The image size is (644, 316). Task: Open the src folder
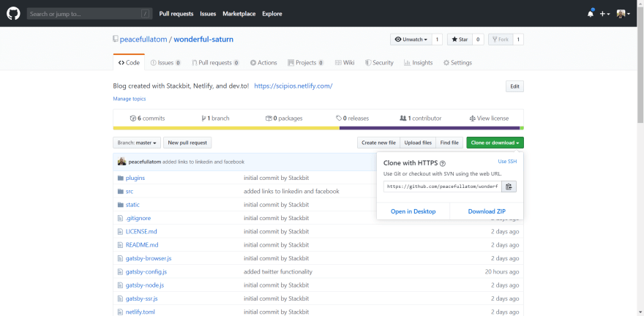130,191
